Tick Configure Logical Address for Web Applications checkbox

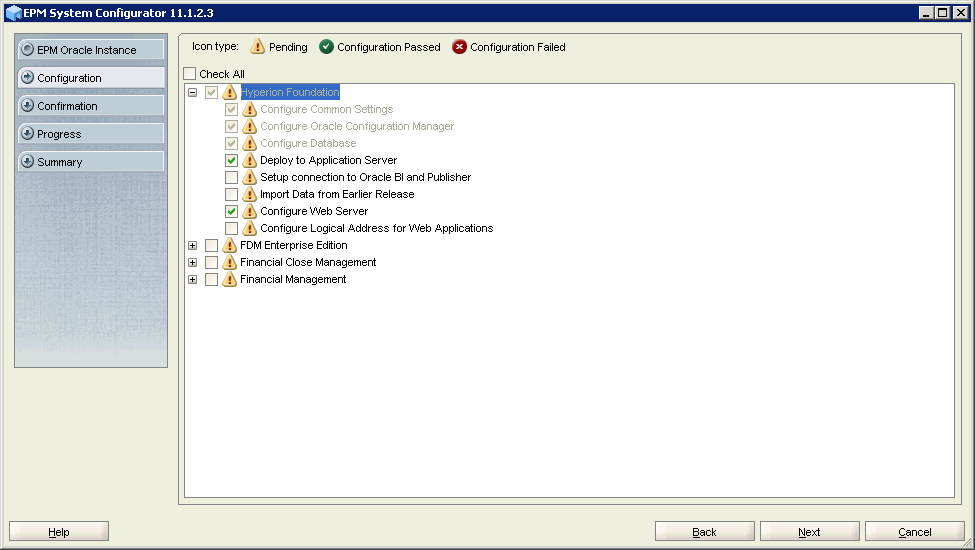(x=231, y=228)
